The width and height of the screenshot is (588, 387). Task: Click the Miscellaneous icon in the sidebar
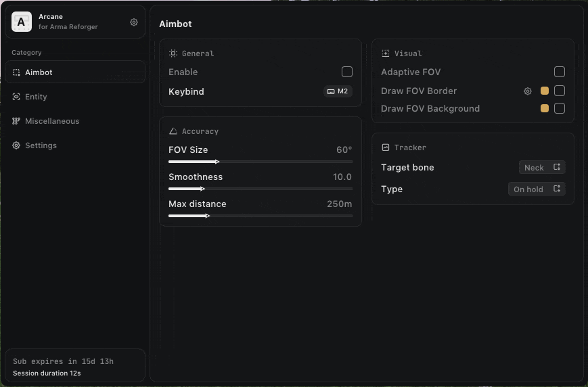16,121
